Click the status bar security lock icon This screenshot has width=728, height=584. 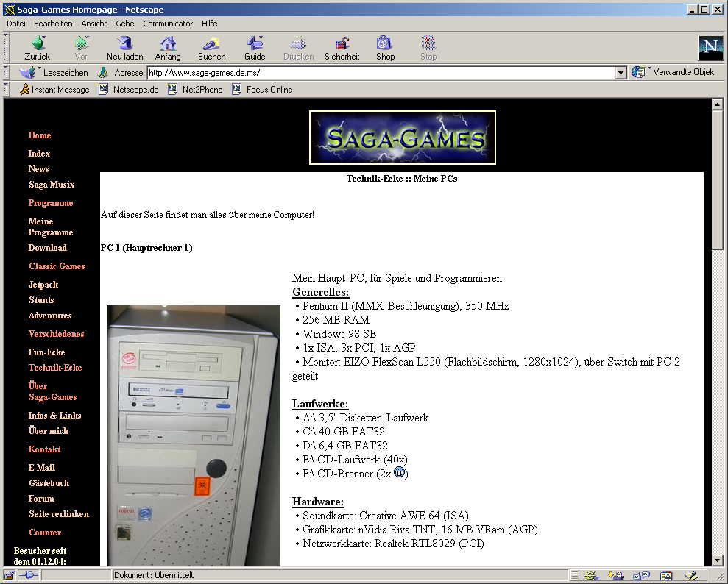tap(10, 576)
